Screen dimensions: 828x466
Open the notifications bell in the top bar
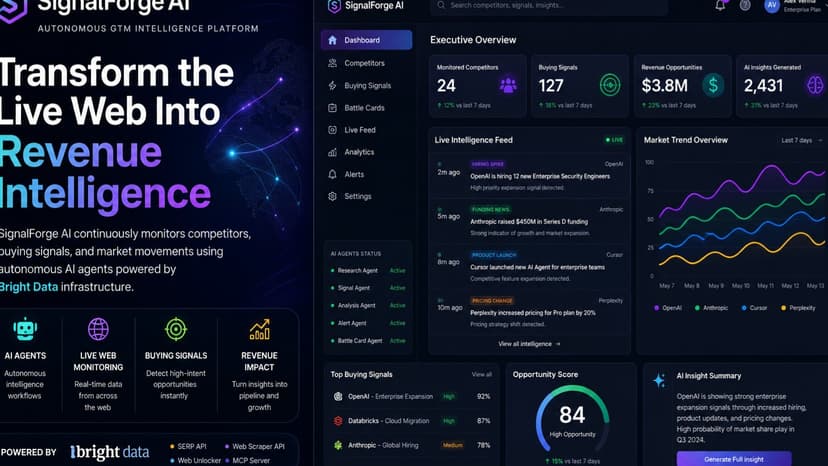720,5
